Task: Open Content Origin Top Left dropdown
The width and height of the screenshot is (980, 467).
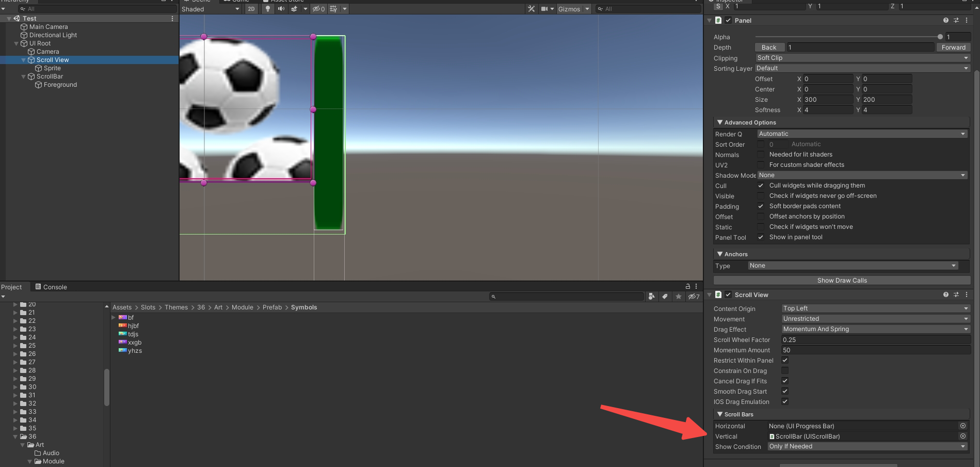Action: [x=876, y=308]
